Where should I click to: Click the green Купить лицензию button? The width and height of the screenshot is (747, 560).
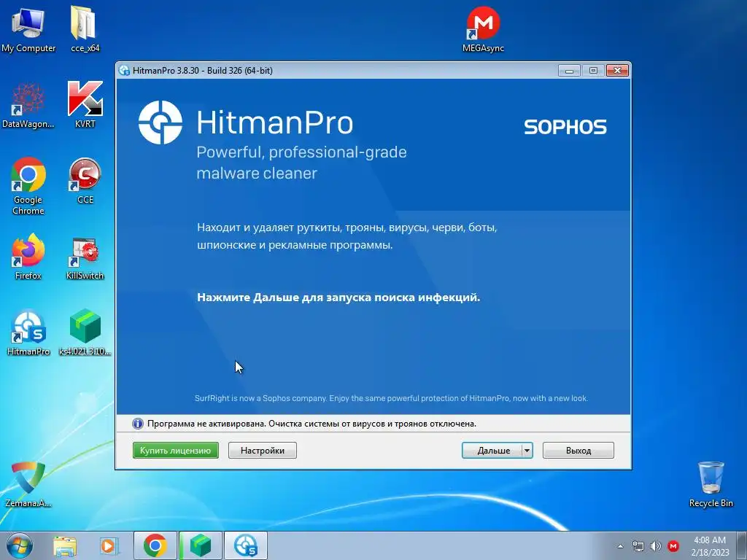point(175,451)
